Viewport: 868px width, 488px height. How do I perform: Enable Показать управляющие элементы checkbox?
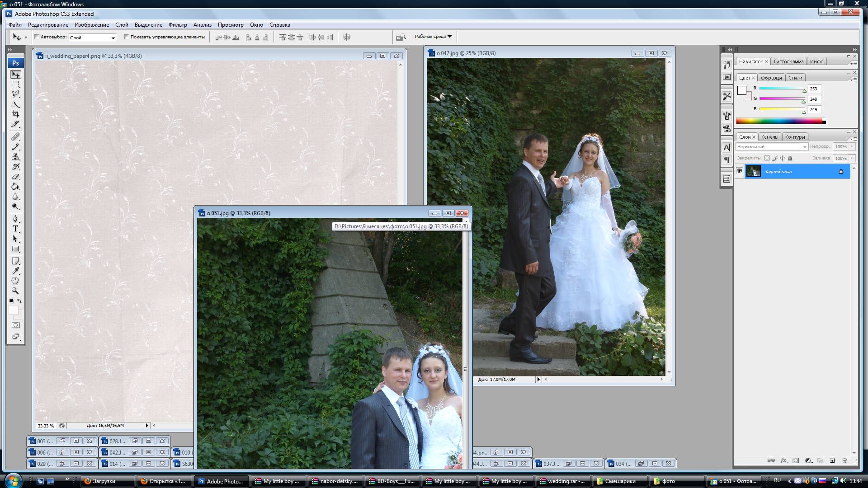pyautogui.click(x=127, y=37)
